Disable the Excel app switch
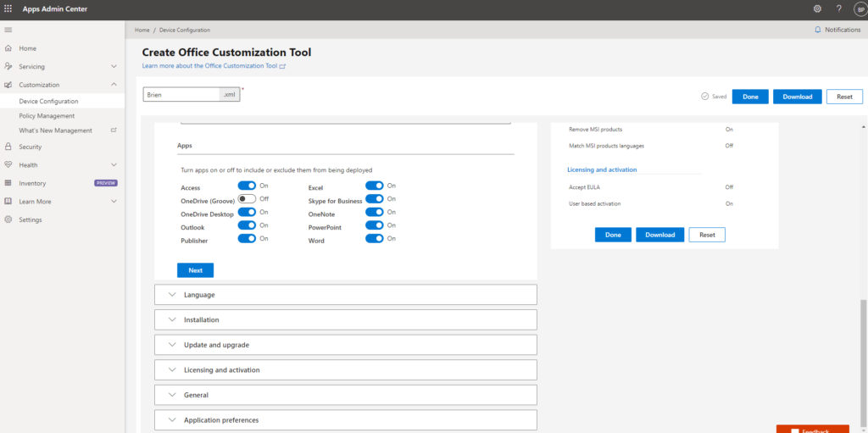The width and height of the screenshot is (868, 433). click(374, 186)
